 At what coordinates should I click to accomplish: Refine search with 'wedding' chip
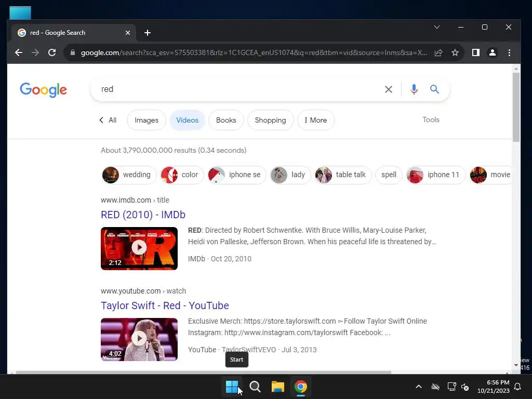[129, 175]
